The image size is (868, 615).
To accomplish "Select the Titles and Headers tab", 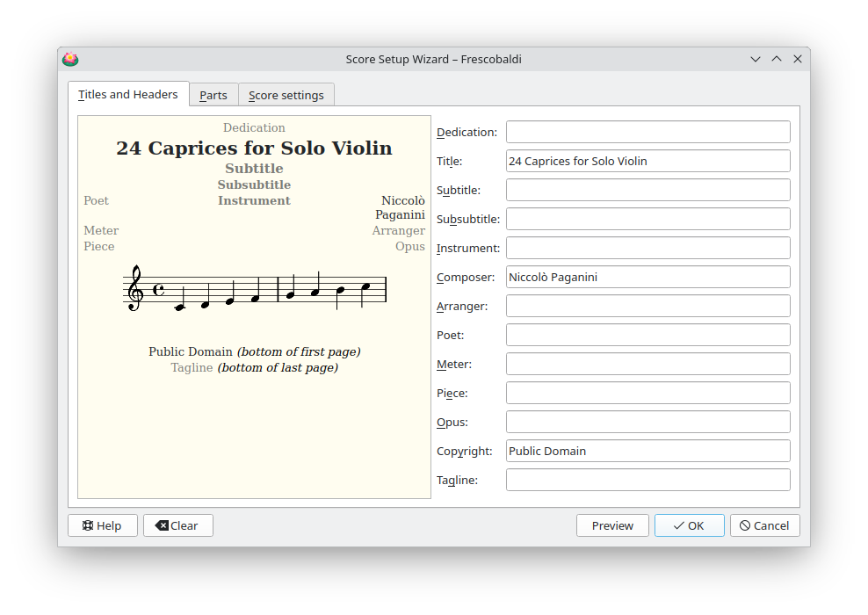I will pyautogui.click(x=128, y=94).
